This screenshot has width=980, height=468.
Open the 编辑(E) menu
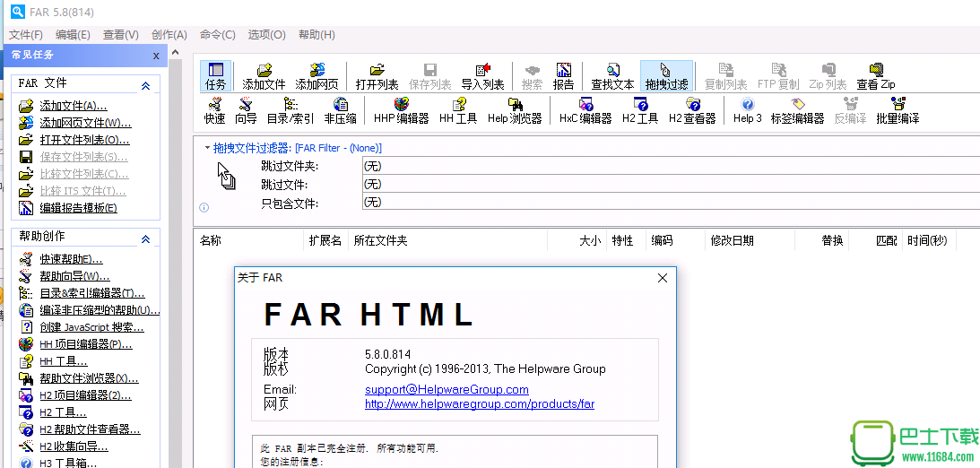[73, 35]
